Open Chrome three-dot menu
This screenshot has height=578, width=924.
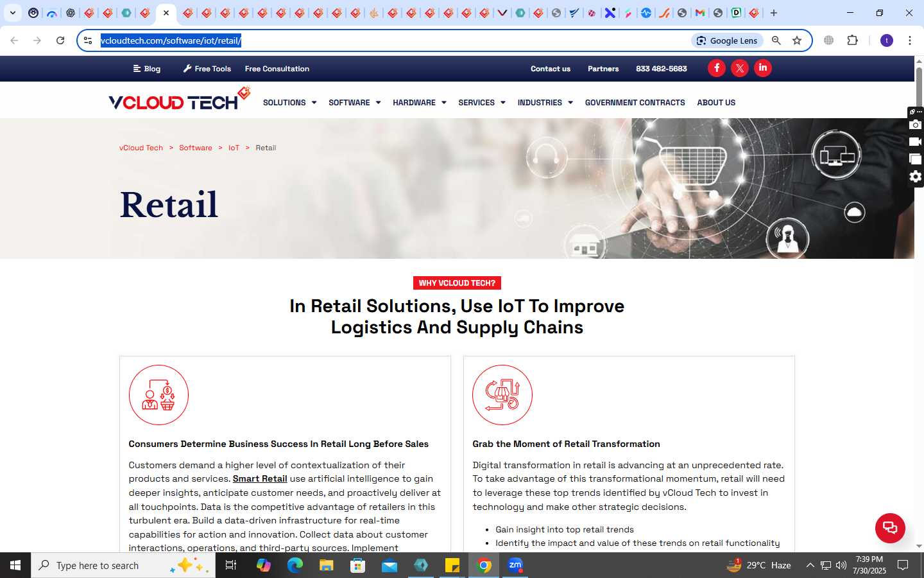click(910, 40)
